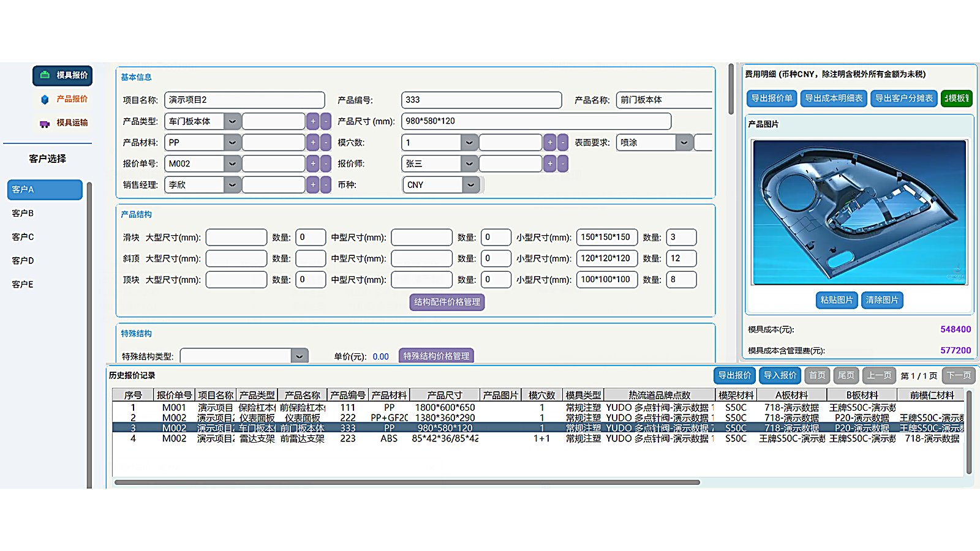Click the 导出报价单 button
The width and height of the screenshot is (980, 551).
772,99
